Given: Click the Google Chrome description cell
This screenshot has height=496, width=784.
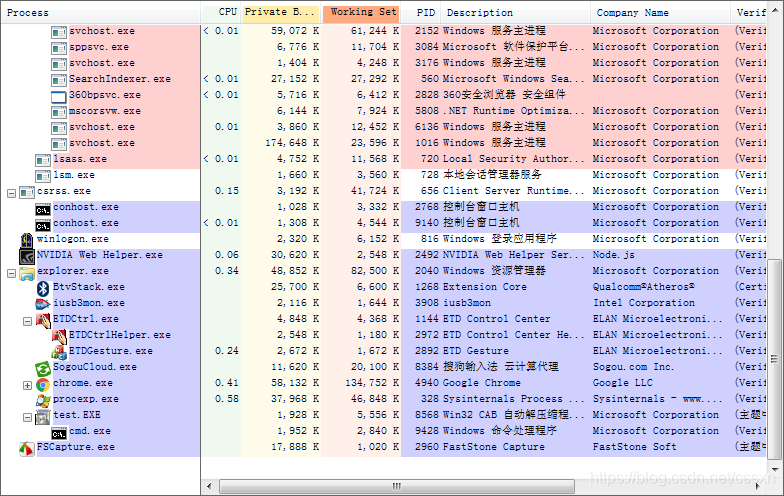Looking at the screenshot, I should (x=482, y=383).
